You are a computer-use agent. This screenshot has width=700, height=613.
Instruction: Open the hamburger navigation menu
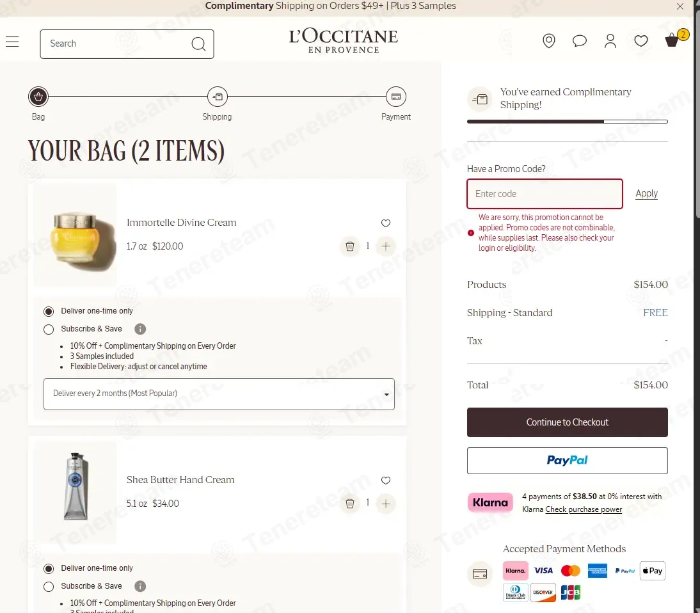(x=13, y=42)
